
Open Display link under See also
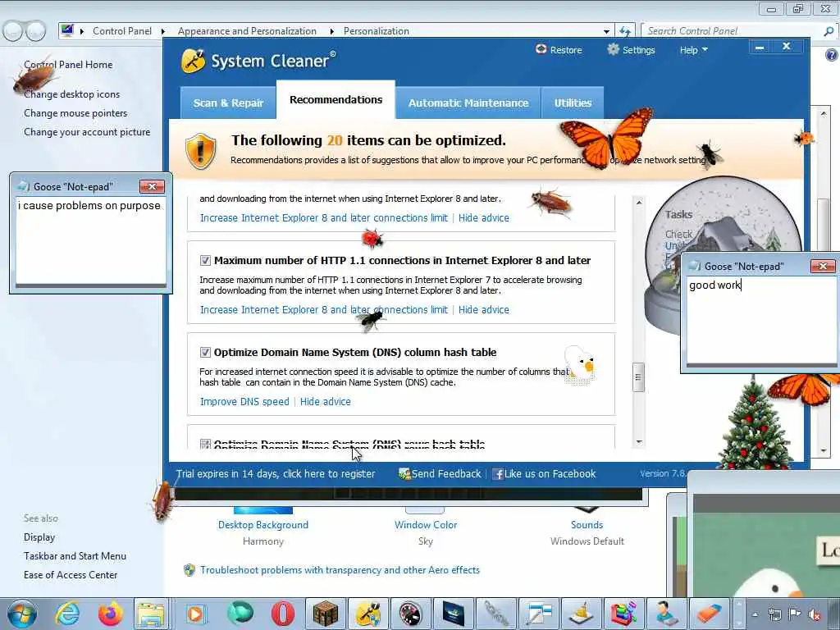tap(39, 537)
